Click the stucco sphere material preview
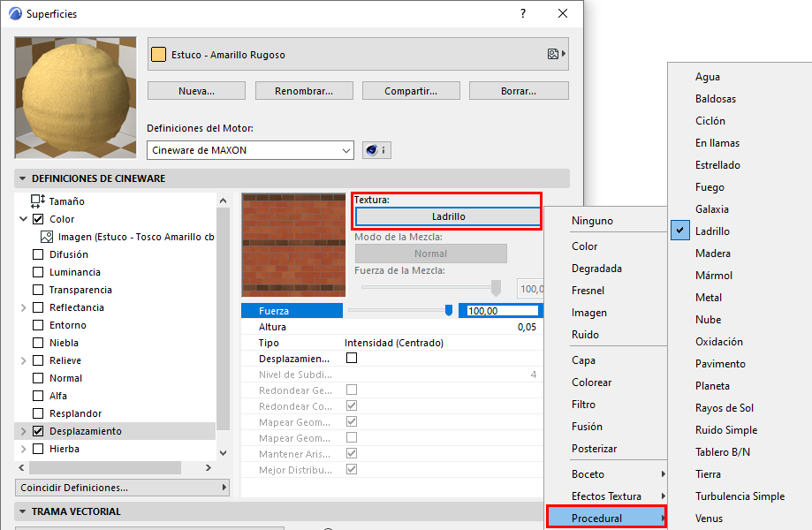 click(76, 97)
